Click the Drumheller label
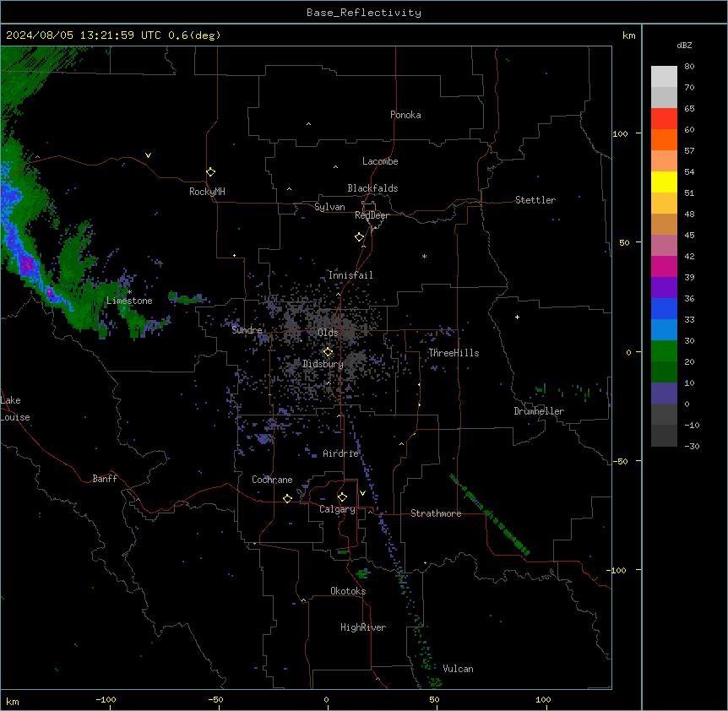Image resolution: width=728 pixels, height=711 pixels. coord(539,411)
